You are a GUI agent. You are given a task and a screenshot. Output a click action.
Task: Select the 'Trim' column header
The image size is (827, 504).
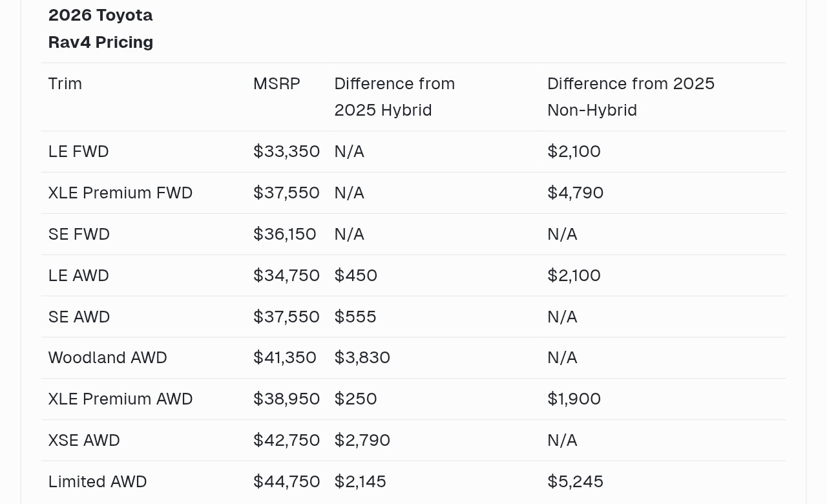click(65, 83)
